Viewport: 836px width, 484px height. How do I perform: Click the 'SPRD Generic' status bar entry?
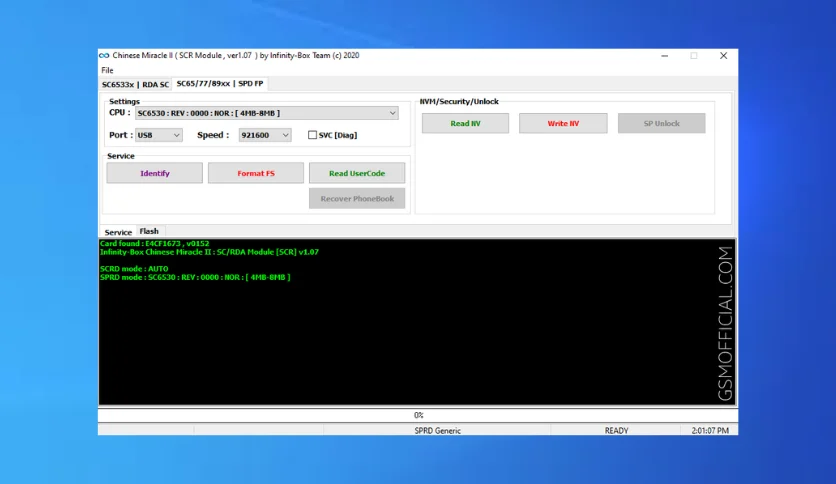(x=437, y=431)
